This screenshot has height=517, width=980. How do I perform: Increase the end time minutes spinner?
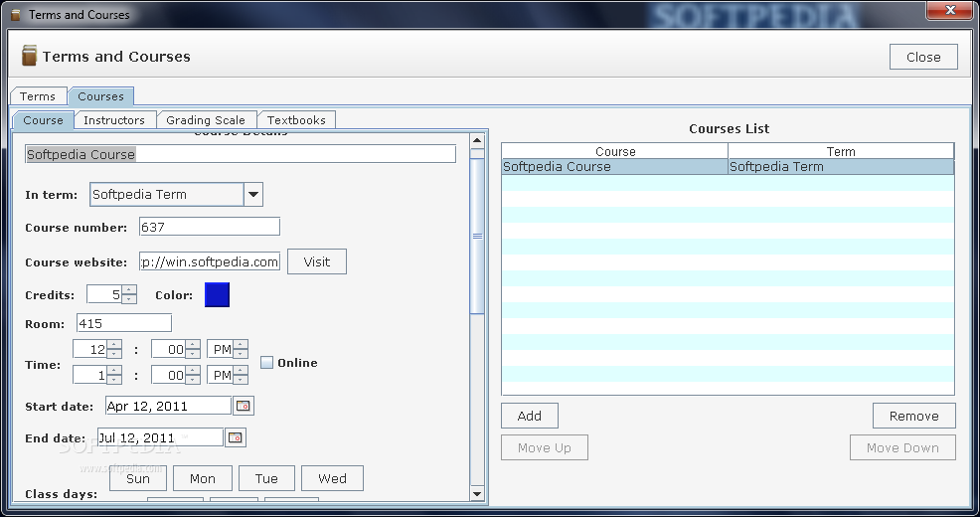[x=193, y=371]
